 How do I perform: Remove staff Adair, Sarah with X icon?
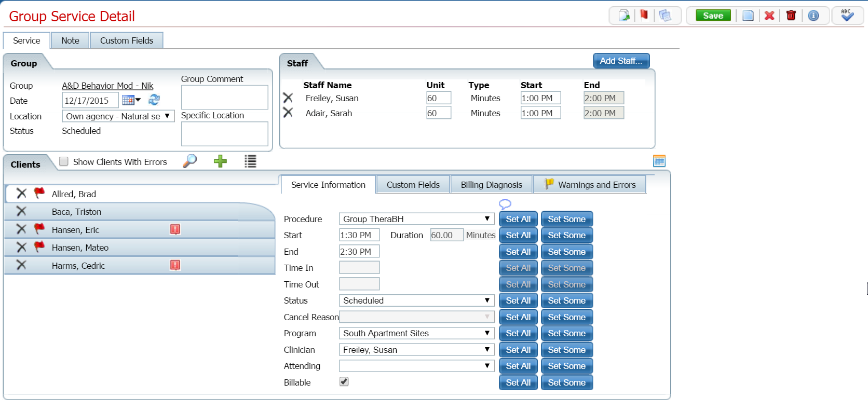288,113
